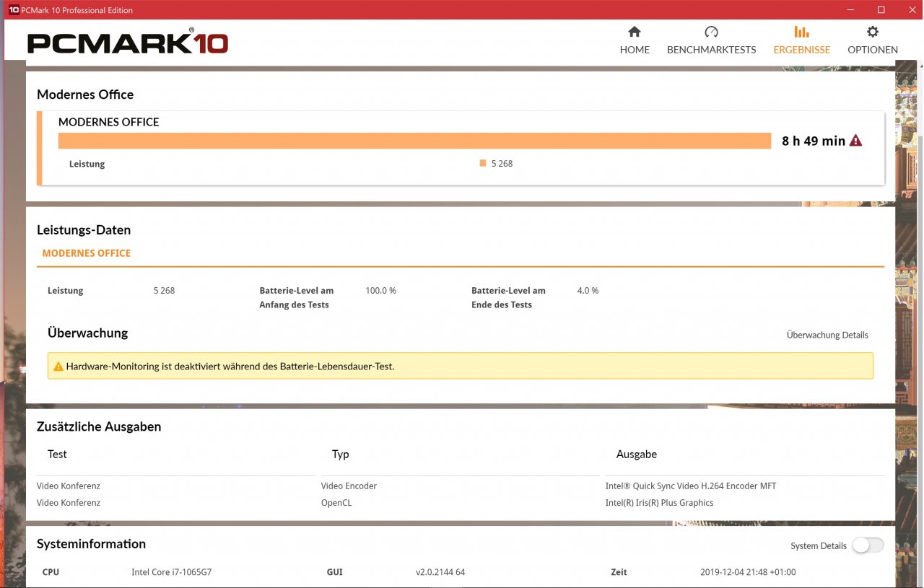924x588 pixels.
Task: Open Überwachung Details link
Action: (x=827, y=335)
